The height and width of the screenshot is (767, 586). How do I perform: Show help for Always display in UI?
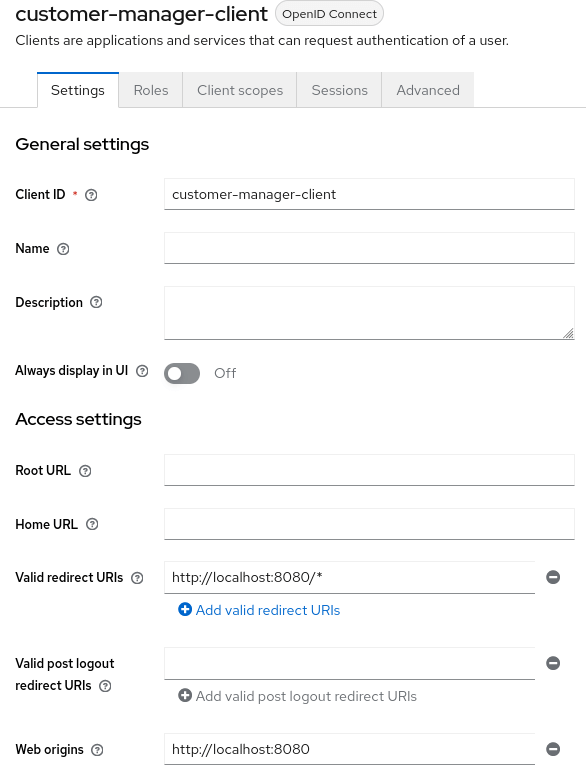[x=142, y=371]
